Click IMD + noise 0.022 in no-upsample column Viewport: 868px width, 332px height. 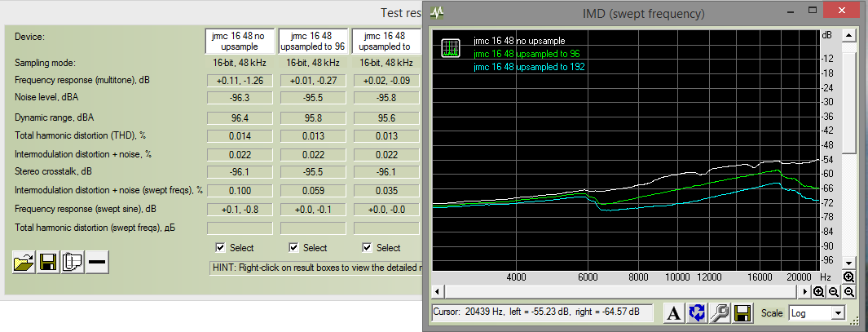tap(240, 155)
